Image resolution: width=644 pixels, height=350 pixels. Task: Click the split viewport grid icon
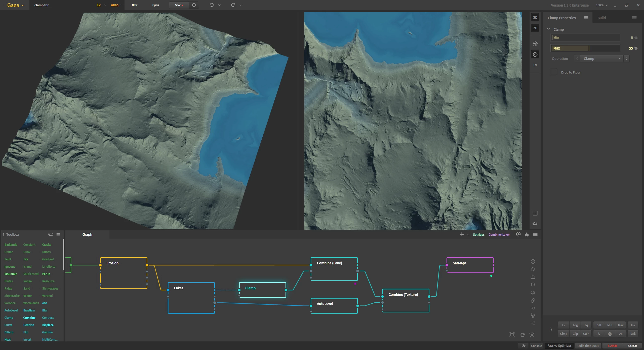[x=535, y=213]
